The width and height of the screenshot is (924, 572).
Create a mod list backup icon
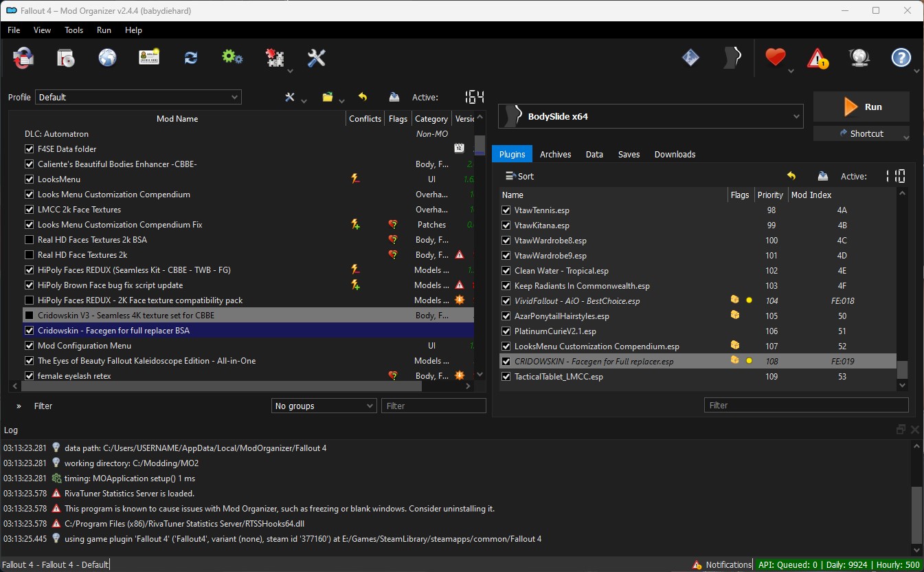pos(394,98)
